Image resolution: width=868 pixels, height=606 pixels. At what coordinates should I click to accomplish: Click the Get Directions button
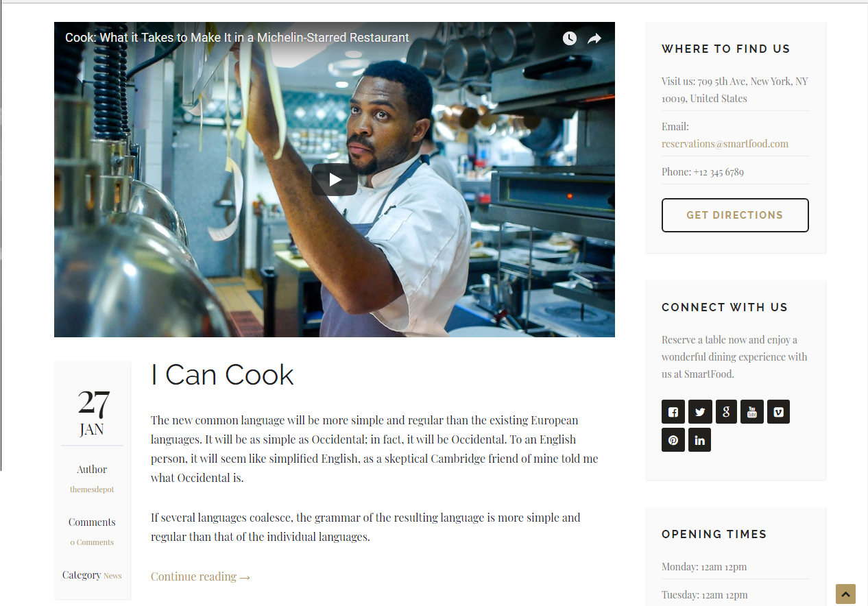coord(735,215)
